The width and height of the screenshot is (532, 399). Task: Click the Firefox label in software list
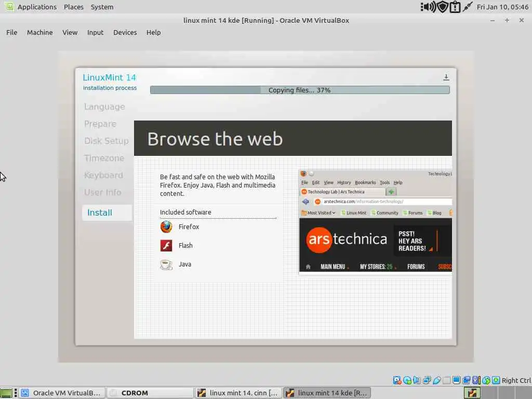[189, 227]
